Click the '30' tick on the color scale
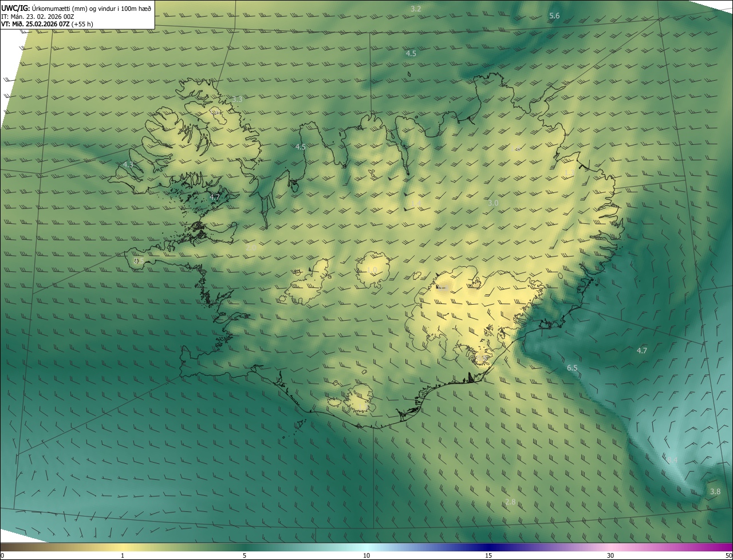 610,555
